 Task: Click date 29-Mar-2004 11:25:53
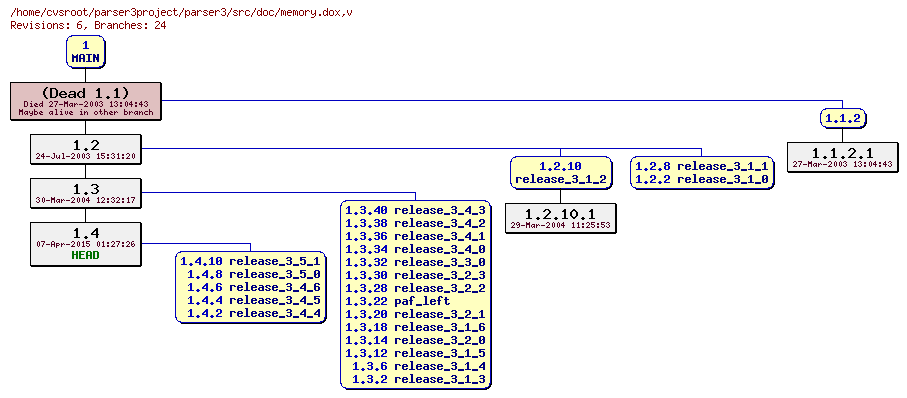(561, 226)
